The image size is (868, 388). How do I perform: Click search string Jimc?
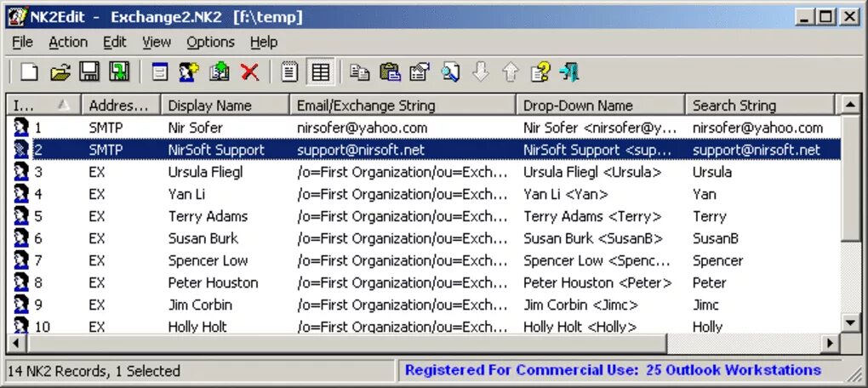tap(705, 305)
